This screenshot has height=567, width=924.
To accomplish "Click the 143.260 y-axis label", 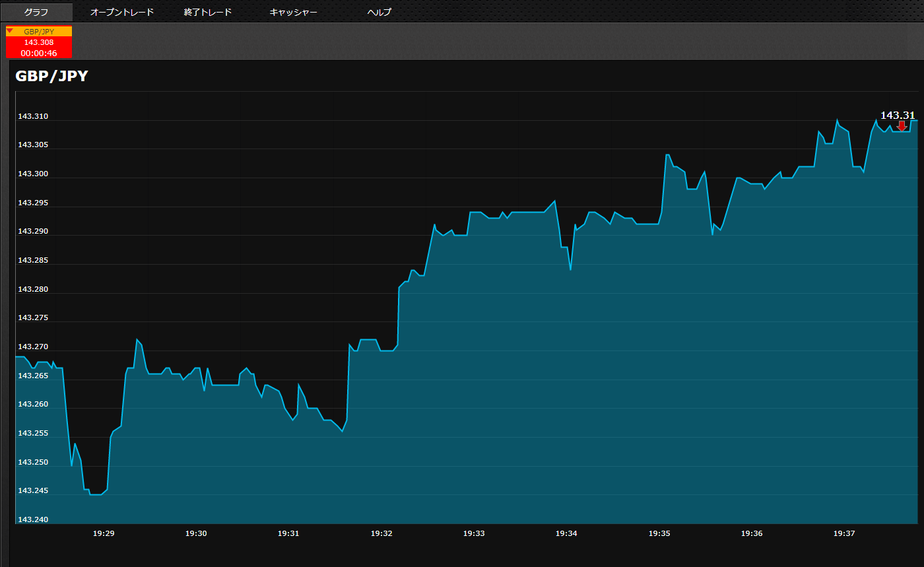I will pos(33,404).
